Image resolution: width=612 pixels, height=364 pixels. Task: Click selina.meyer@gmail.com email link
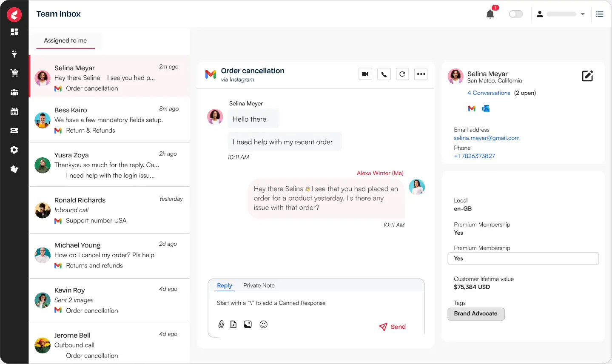point(487,138)
